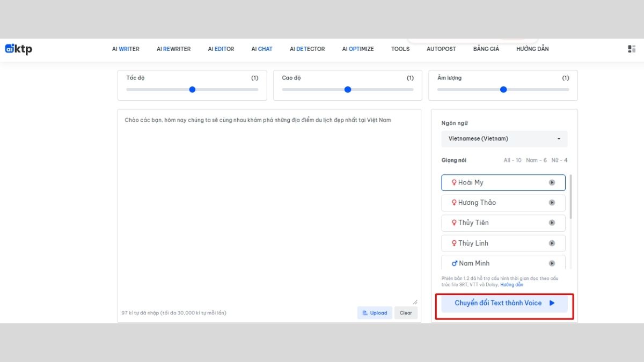Select the Thủy Tiên voice
This screenshot has height=362, width=644.
point(503,223)
